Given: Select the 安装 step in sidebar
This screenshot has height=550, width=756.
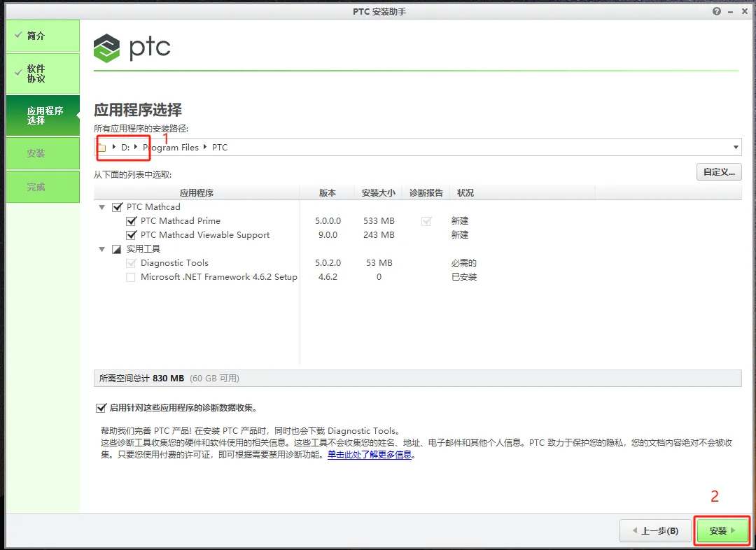Looking at the screenshot, I should [43, 153].
